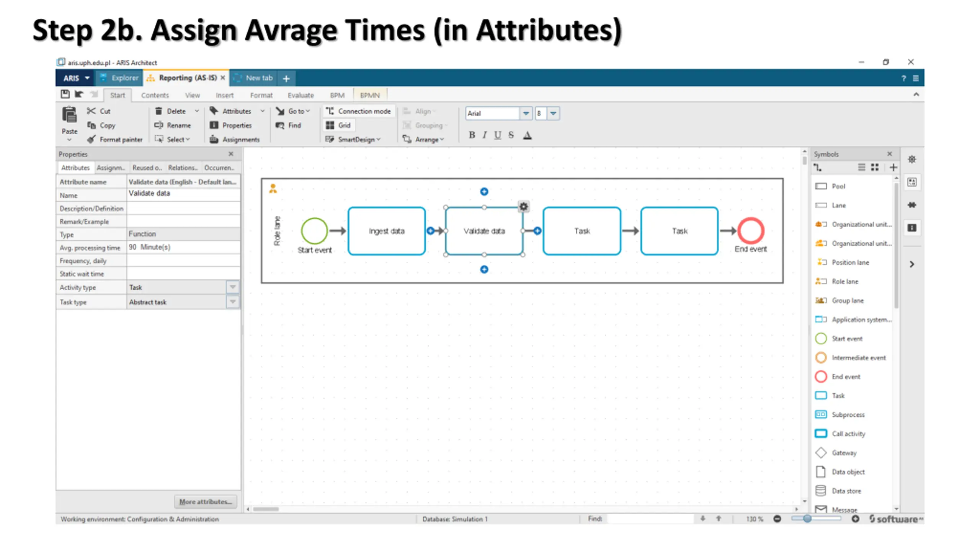Click the Save icon in quick toolbar
This screenshot has width=980, height=551.
tap(65, 94)
